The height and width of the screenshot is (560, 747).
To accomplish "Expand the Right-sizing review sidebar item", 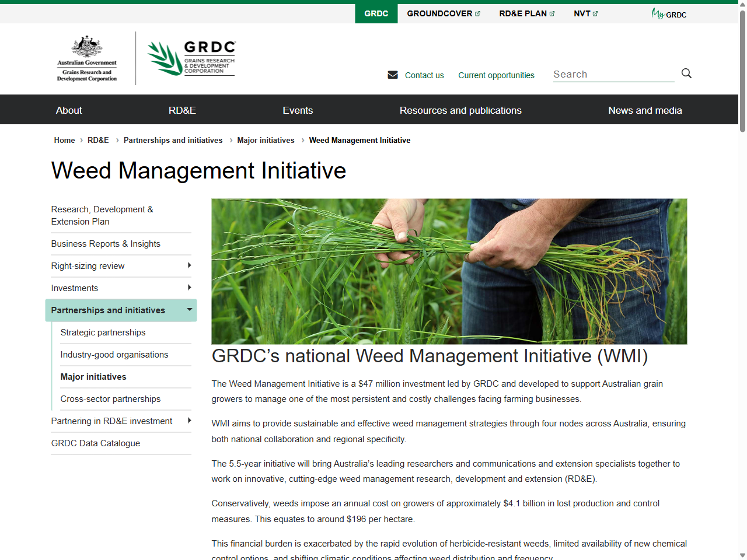I will tap(189, 266).
